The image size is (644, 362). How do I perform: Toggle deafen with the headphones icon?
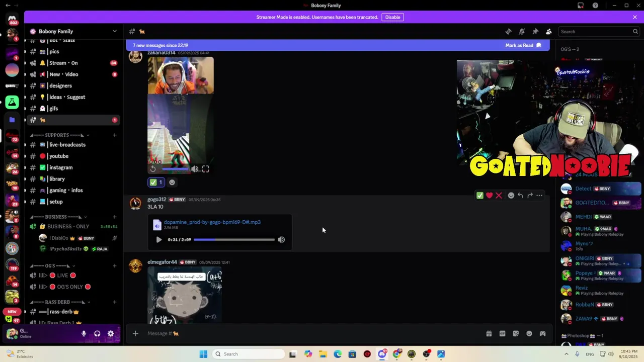[x=97, y=333]
